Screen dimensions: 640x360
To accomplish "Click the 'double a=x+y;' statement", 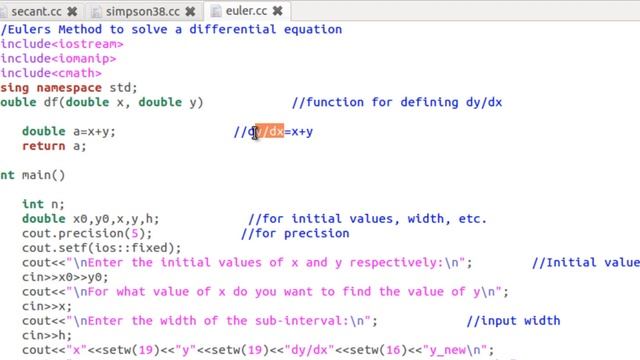I will pyautogui.click(x=69, y=131).
